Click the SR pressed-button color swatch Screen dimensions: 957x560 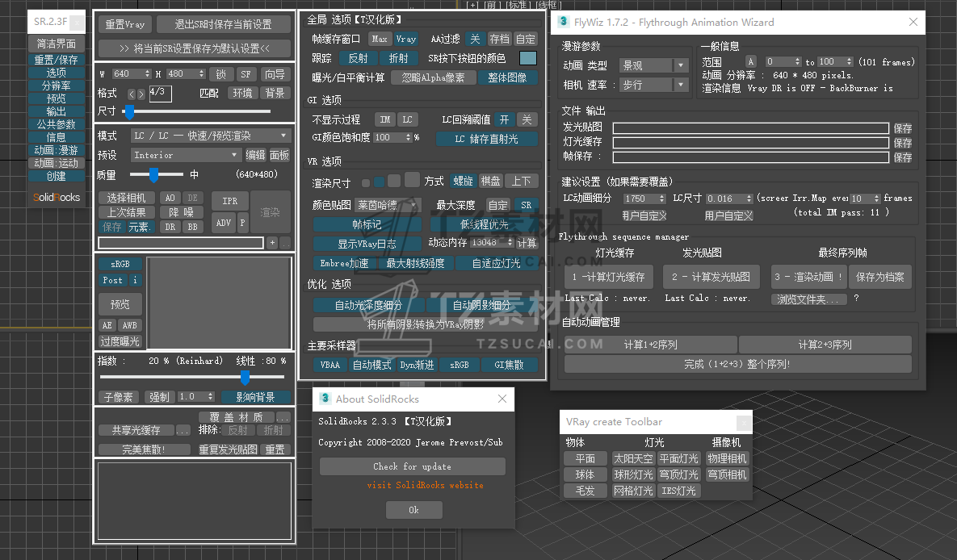tap(527, 58)
